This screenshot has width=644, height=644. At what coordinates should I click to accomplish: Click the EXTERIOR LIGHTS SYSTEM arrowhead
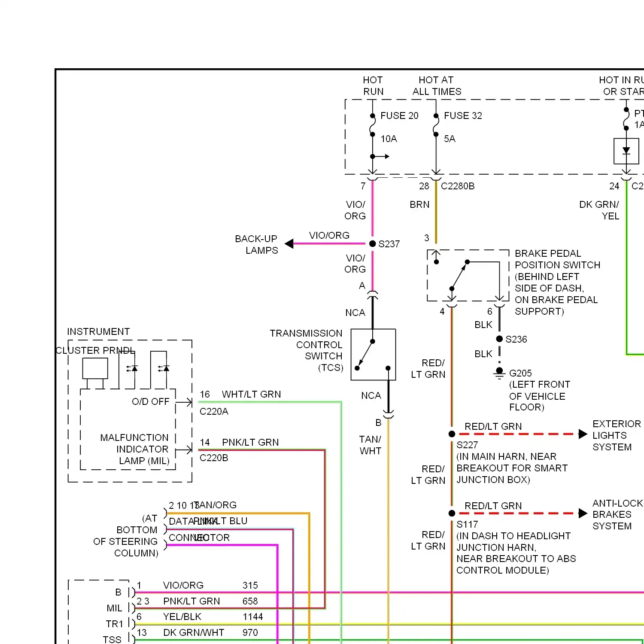coord(583,434)
